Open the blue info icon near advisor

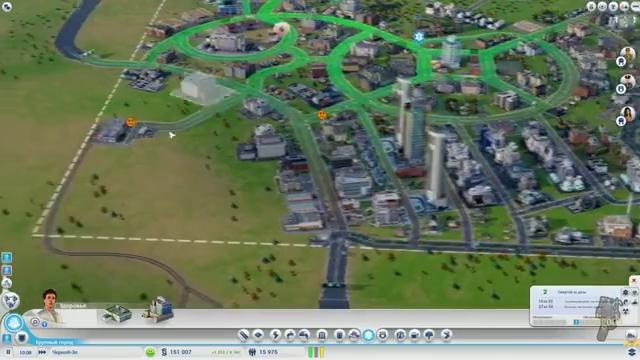tap(44, 324)
